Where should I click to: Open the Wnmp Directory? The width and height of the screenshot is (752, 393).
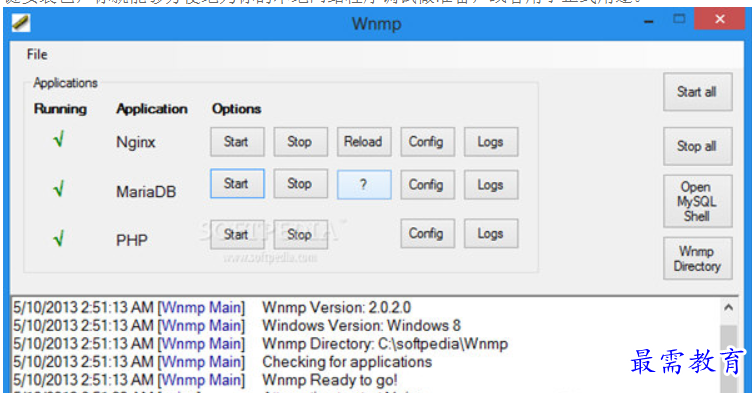(x=697, y=258)
